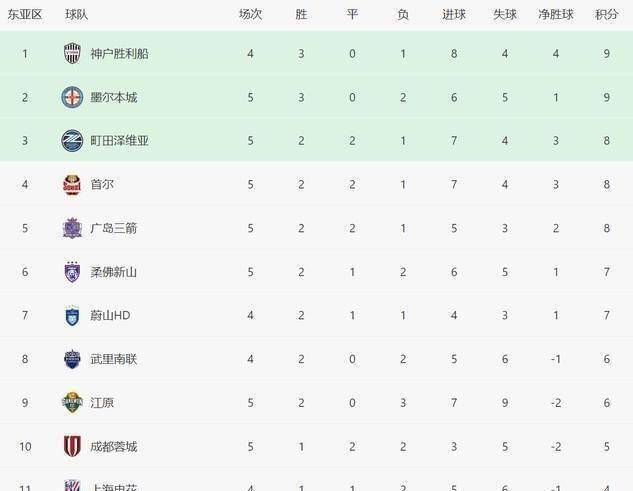633x491 pixels.
Task: Click the 町田泽维亚 team badge
Action: click(x=72, y=141)
